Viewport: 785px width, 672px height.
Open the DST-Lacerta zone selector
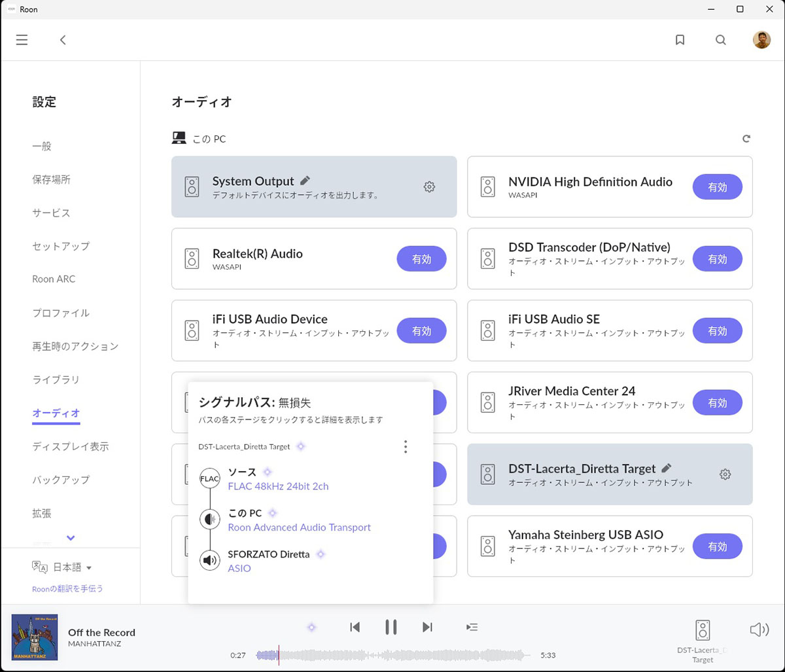click(x=703, y=641)
